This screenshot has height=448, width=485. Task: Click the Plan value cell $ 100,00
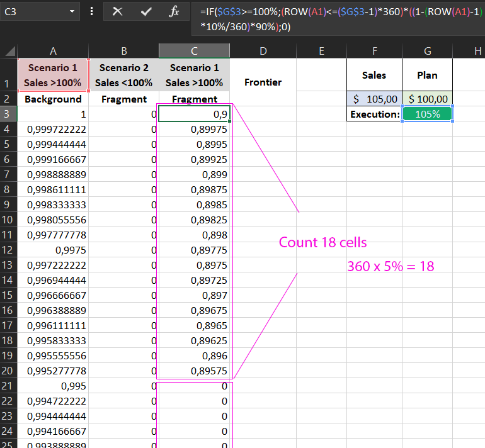point(427,99)
